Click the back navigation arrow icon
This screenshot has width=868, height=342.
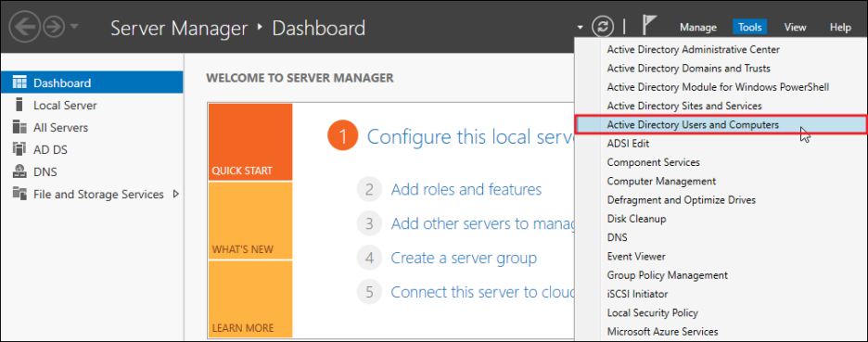pyautogui.click(x=24, y=27)
